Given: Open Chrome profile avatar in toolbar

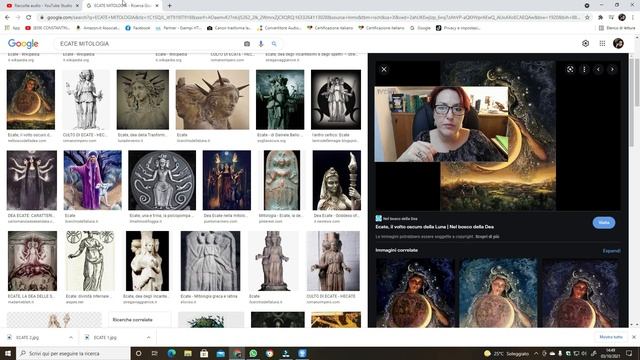Looking at the screenshot, I should click(x=622, y=18).
